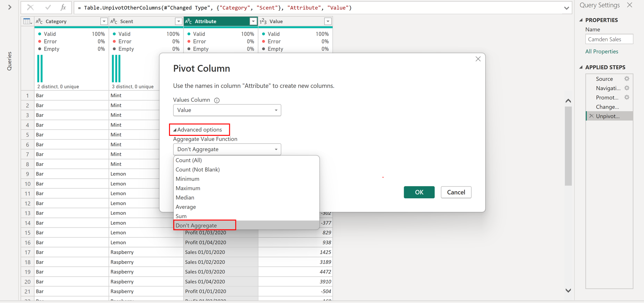The height and width of the screenshot is (303, 644).
Task: Close the Query Settings pane
Action: tap(630, 5)
